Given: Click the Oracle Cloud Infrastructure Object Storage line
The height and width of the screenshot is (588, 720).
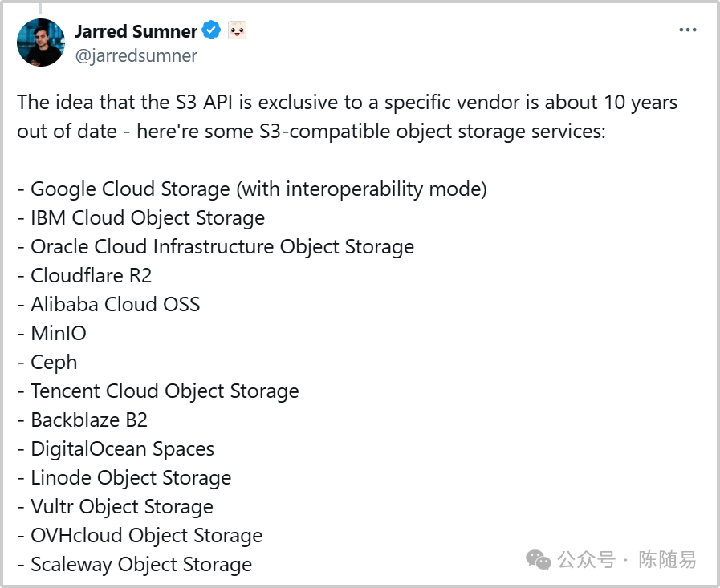Looking at the screenshot, I should coord(216,247).
